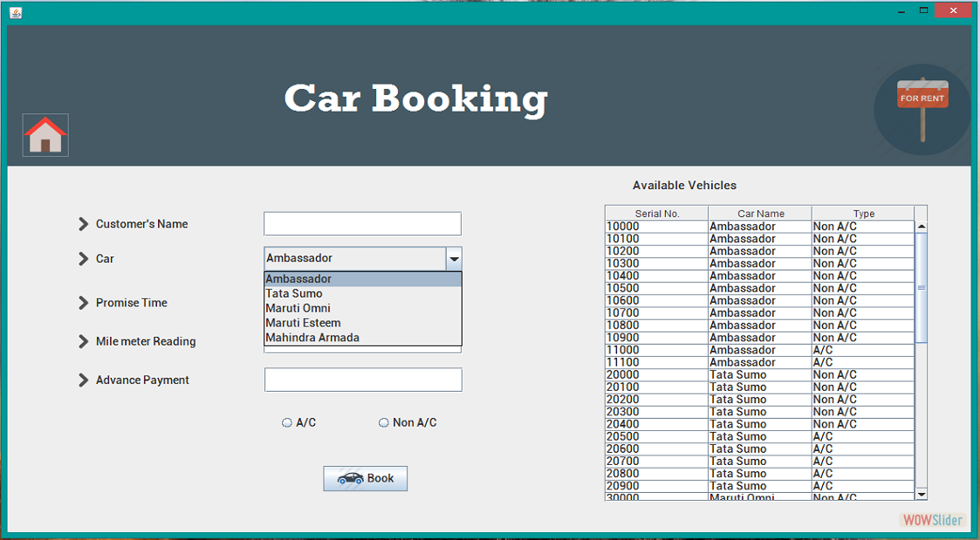This screenshot has height=540, width=980.
Task: Go home via the house icon
Action: 45,135
